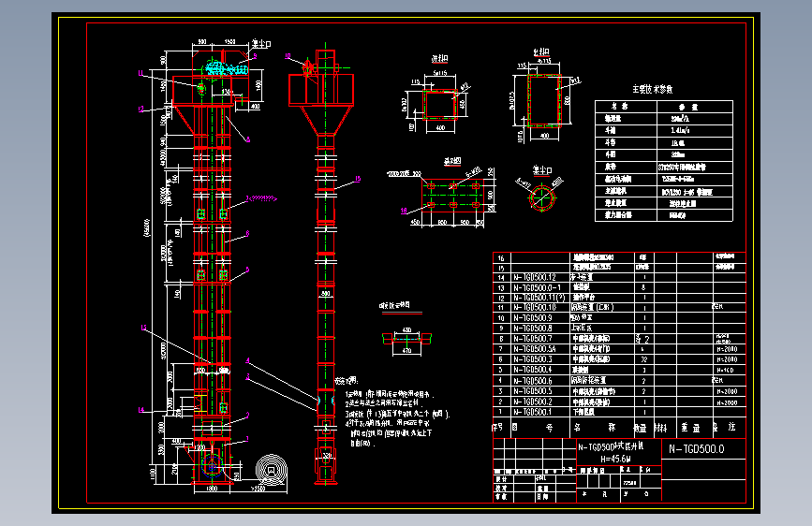The width and height of the screenshot is (812, 526).
Task: Click magenta callout number 12 beside the left elevator
Action: (x=140, y=110)
